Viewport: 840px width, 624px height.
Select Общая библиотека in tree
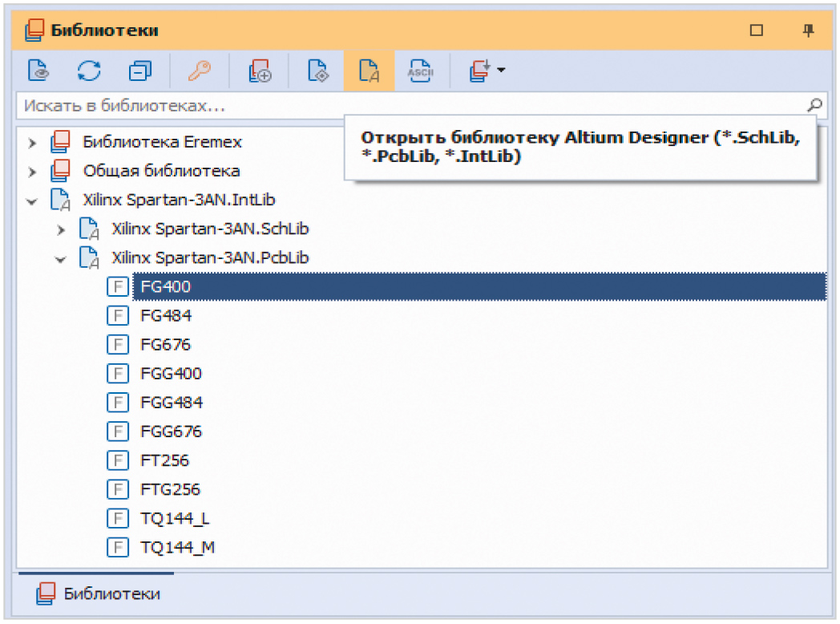click(x=161, y=171)
